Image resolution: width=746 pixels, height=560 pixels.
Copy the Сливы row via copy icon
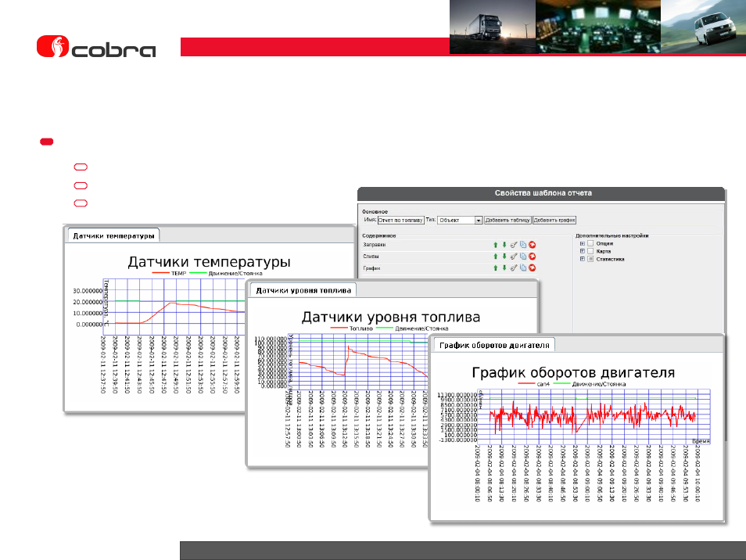point(523,257)
